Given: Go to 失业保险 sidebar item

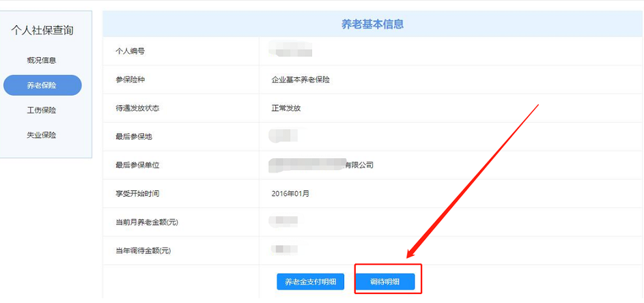Looking at the screenshot, I should point(42,135).
